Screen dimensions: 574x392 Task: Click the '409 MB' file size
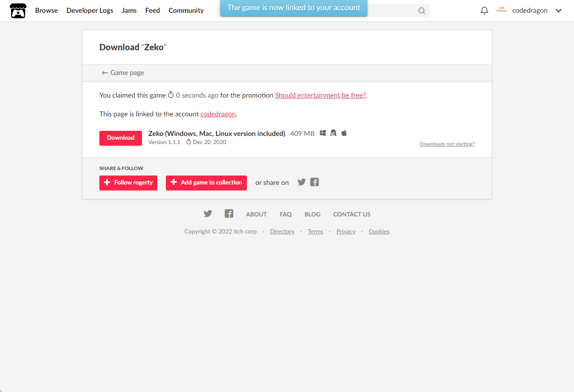(302, 134)
